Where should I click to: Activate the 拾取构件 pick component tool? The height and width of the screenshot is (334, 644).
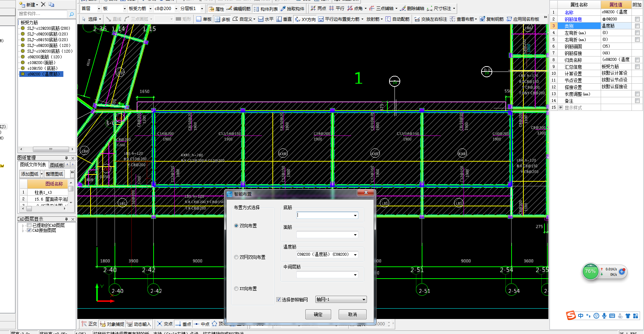coord(292,9)
